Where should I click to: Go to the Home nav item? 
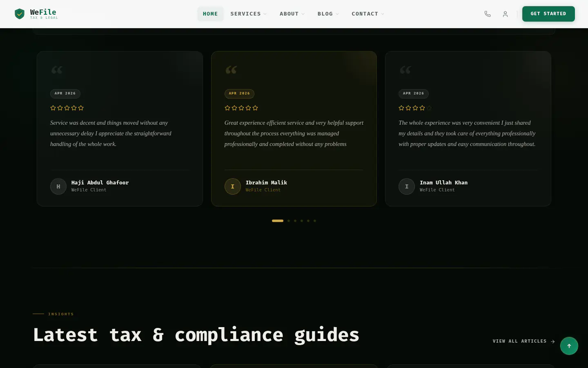coord(210,14)
